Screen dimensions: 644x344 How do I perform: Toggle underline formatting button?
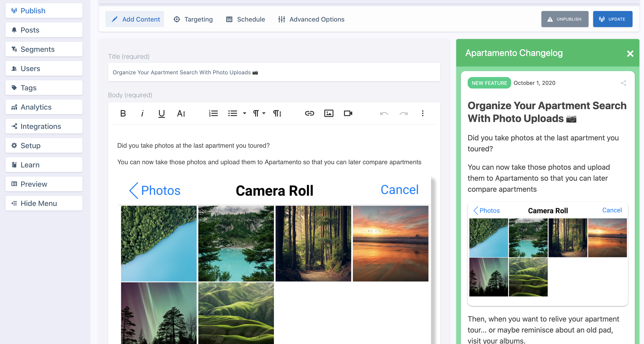click(161, 114)
